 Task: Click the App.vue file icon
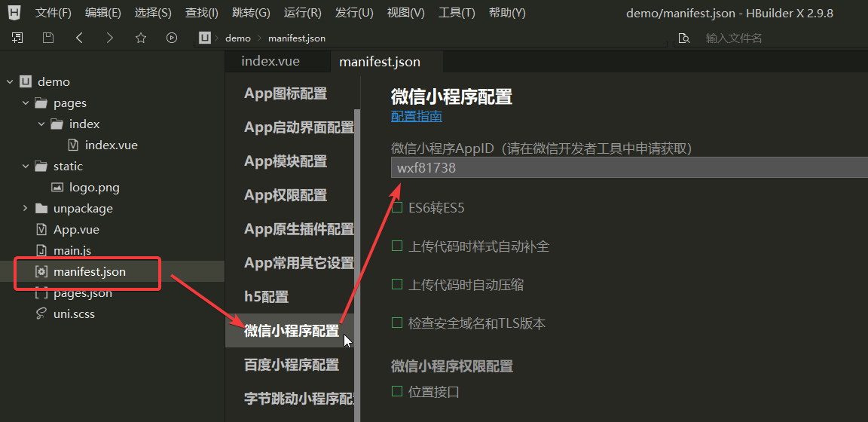pos(41,229)
